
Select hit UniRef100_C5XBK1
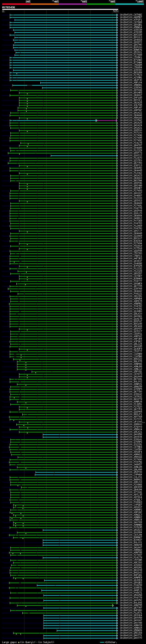[131, 58]
